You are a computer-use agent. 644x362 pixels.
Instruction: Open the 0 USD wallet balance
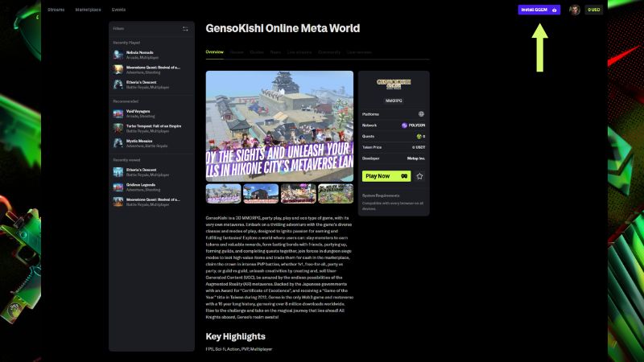coord(594,10)
